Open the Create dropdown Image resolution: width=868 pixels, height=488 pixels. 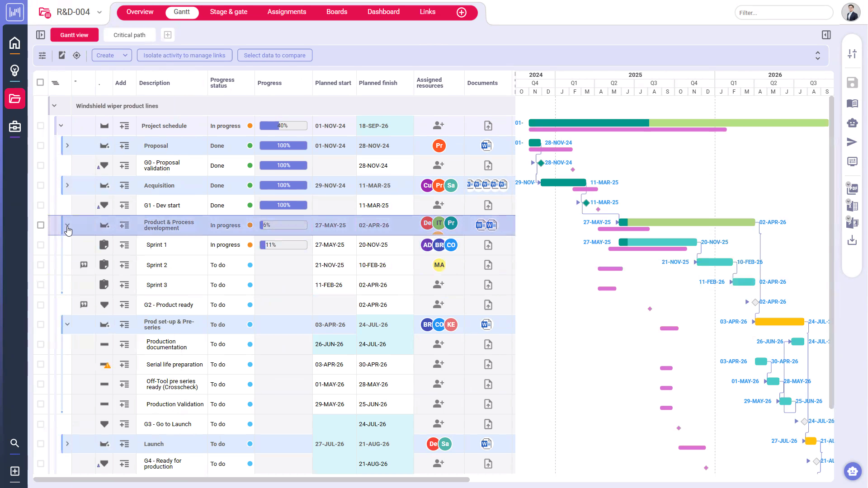111,55
